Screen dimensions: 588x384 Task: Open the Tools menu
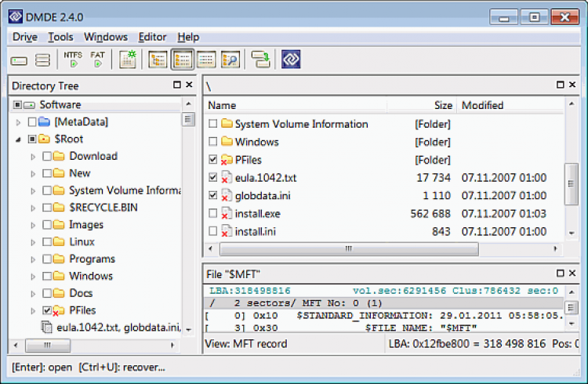click(x=60, y=37)
